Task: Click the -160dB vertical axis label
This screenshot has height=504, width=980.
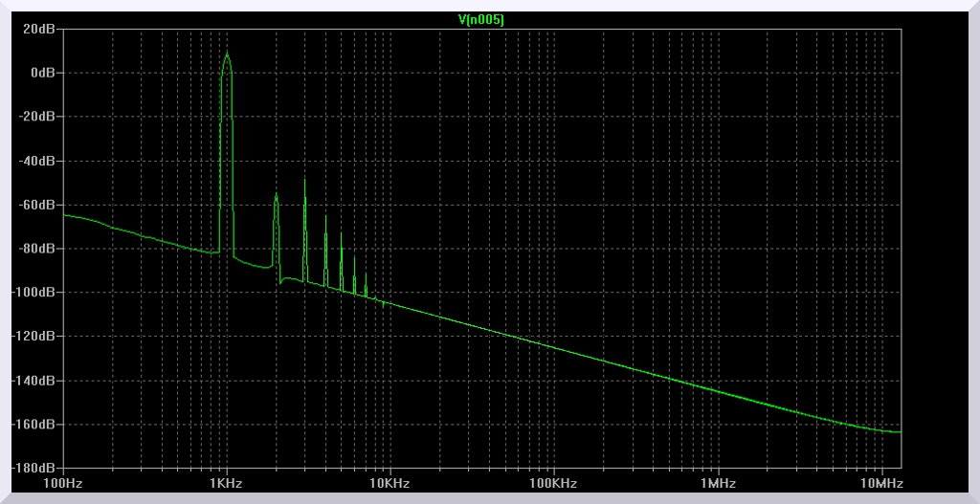Action: tap(38, 425)
